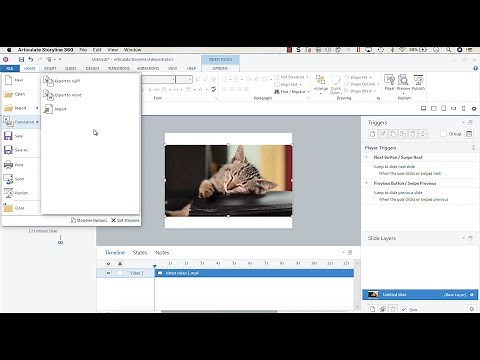Click the quick access Save icon
The image size is (480, 360).
tap(21, 59)
